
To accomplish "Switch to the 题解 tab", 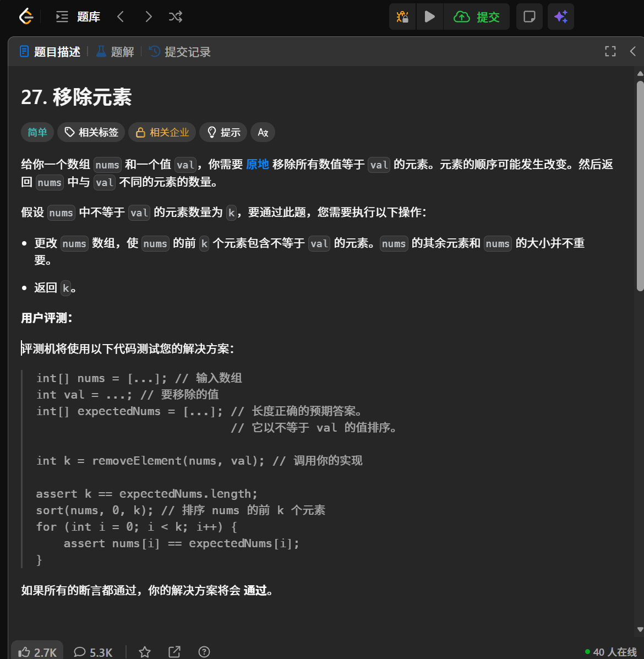I will (115, 52).
